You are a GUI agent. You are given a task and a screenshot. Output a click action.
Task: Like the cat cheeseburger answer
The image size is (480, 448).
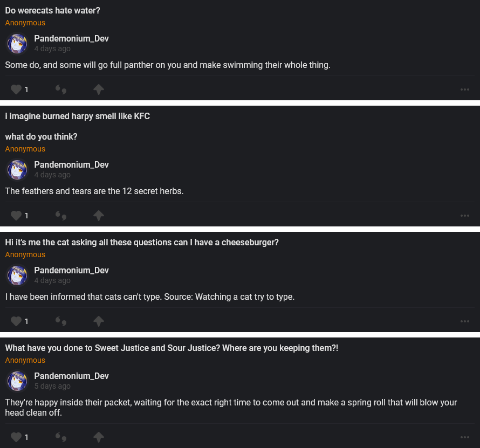click(17, 321)
